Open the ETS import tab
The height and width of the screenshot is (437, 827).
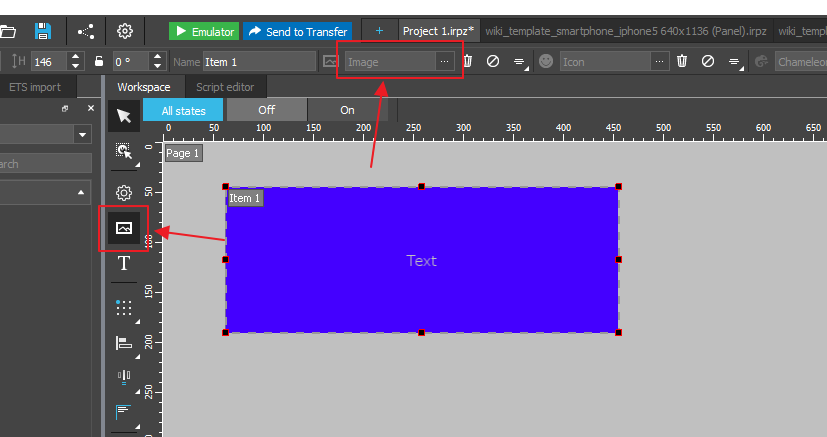tap(35, 87)
